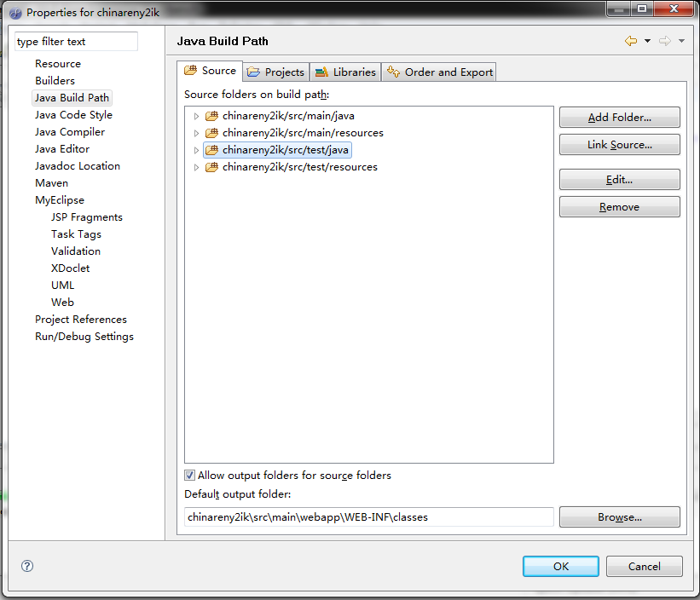Screen dimensions: 700x600
Task: Open JSP Fragments under MyEclipse
Action: coord(87,217)
